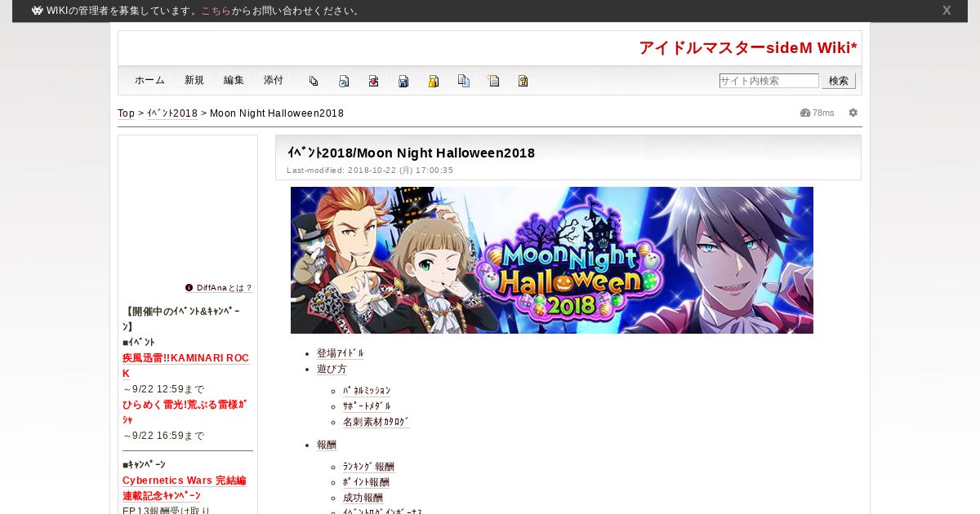This screenshot has height=514, width=980.
Task: Click the ～9/22 12:59まで date text
Action: 163,389
